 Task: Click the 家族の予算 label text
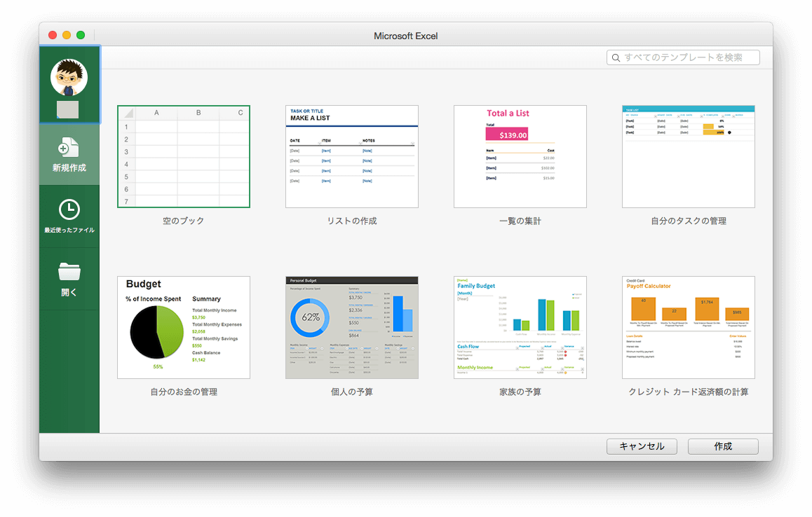[x=520, y=392]
